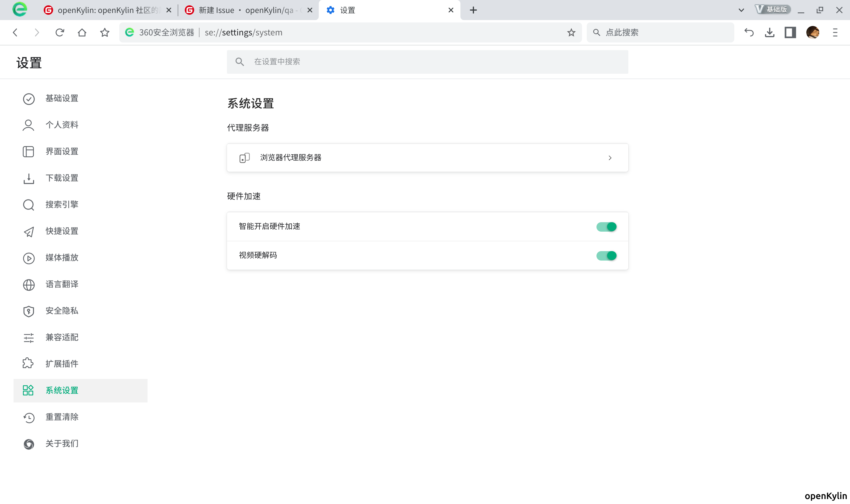Open the downloads icon in toolbar
Screen dimensions: 850x504
[x=769, y=32]
